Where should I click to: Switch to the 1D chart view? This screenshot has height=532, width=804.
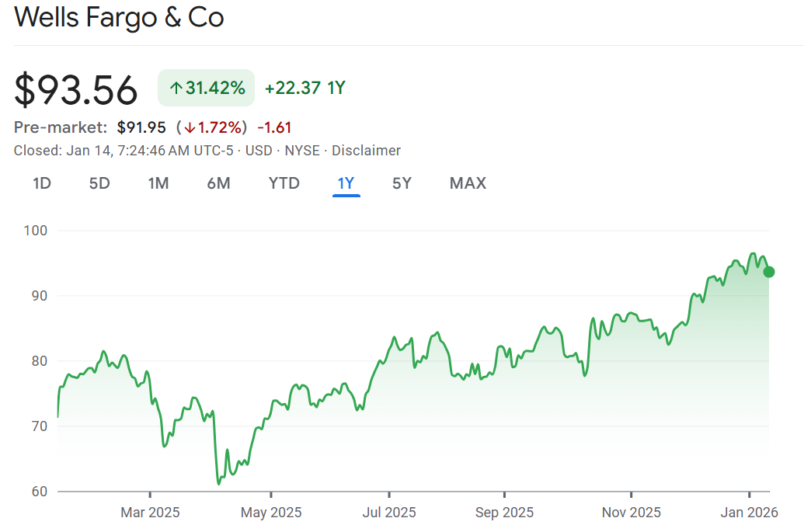click(x=42, y=183)
